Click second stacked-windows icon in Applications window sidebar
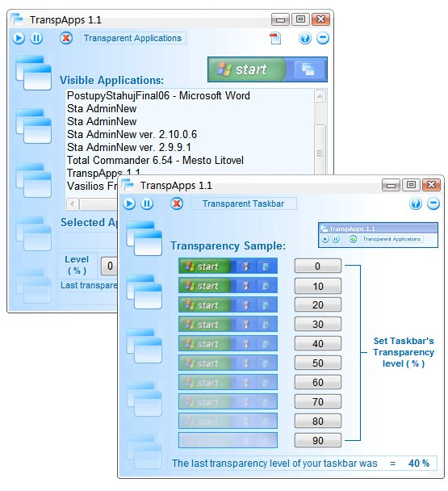This screenshot has width=448, height=491. (x=33, y=126)
